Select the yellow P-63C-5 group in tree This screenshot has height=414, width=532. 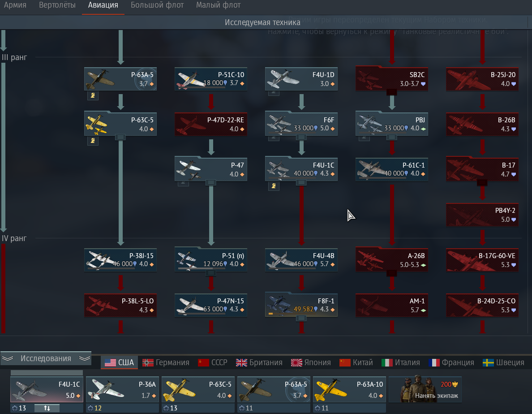[120, 124]
